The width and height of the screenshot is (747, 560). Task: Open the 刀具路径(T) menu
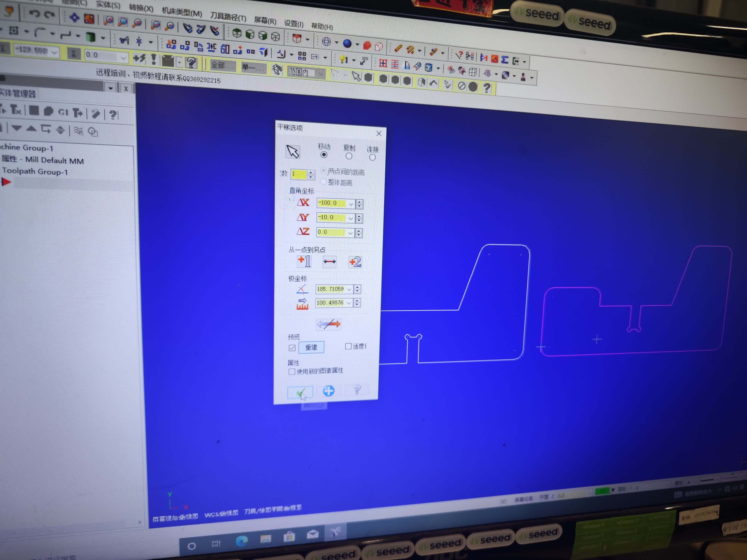click(228, 17)
